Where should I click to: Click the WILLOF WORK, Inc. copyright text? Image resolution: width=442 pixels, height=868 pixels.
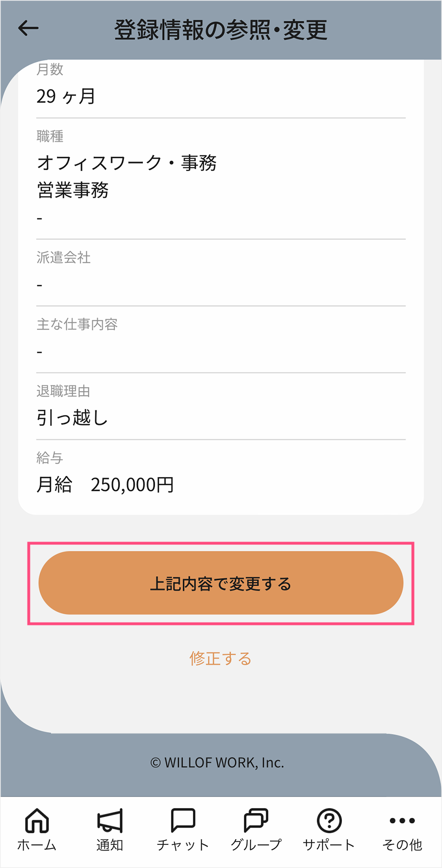tap(217, 762)
